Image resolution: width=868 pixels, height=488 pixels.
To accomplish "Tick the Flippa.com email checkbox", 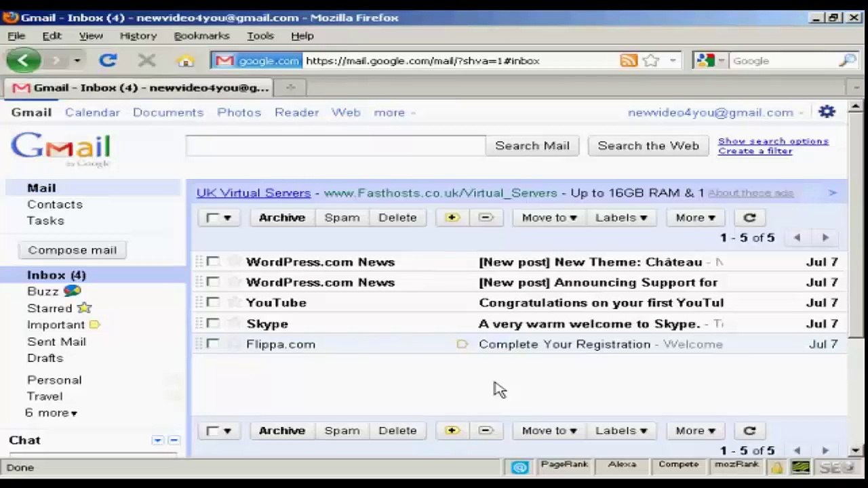I will click(x=213, y=344).
